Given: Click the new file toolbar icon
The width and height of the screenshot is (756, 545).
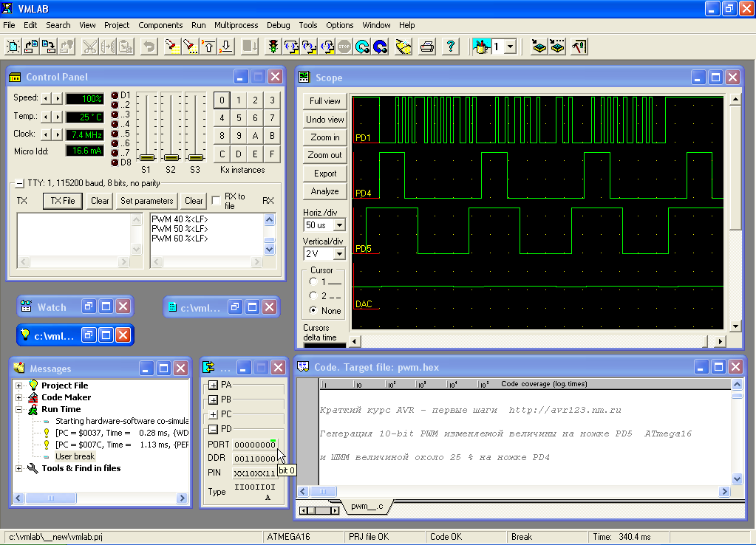Looking at the screenshot, I should [13, 47].
